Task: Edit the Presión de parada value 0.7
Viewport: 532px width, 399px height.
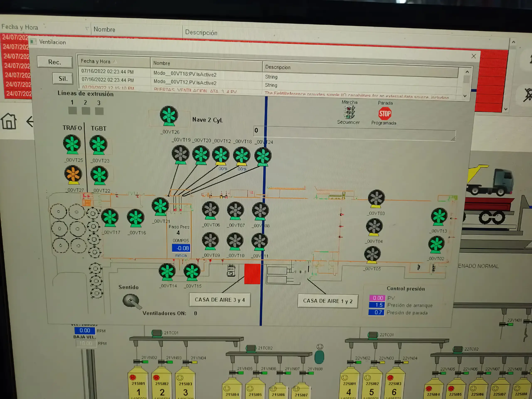Action: click(x=376, y=312)
